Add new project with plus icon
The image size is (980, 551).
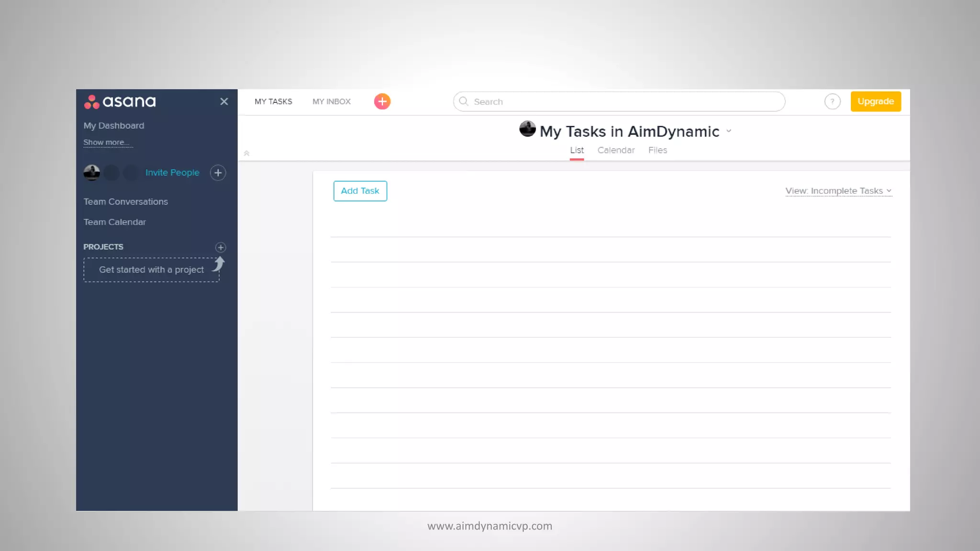click(220, 247)
